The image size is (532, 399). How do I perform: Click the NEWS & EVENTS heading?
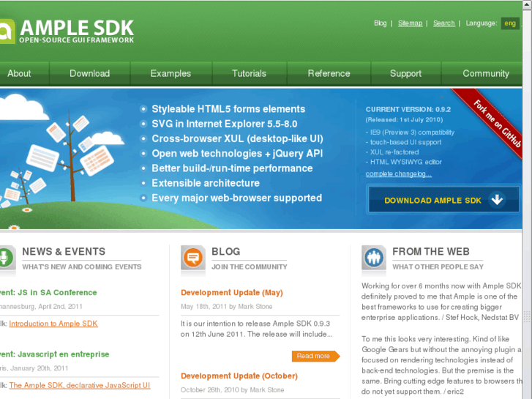tap(64, 252)
